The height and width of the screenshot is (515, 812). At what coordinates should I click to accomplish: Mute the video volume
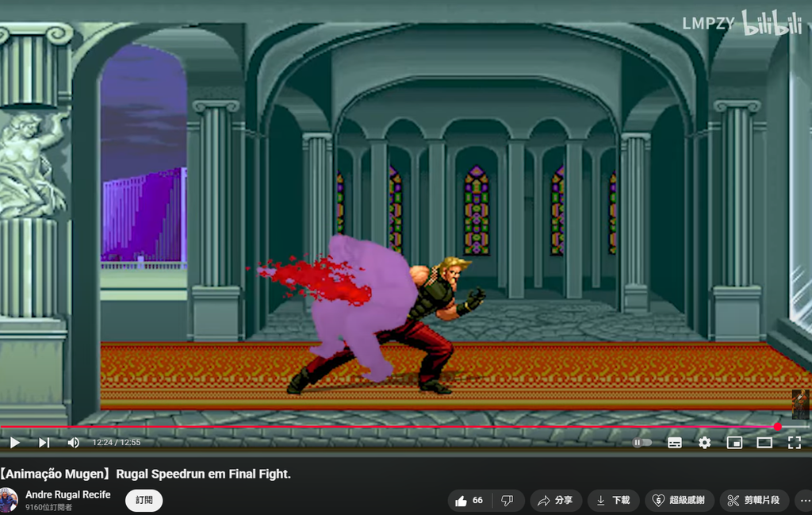(x=73, y=443)
